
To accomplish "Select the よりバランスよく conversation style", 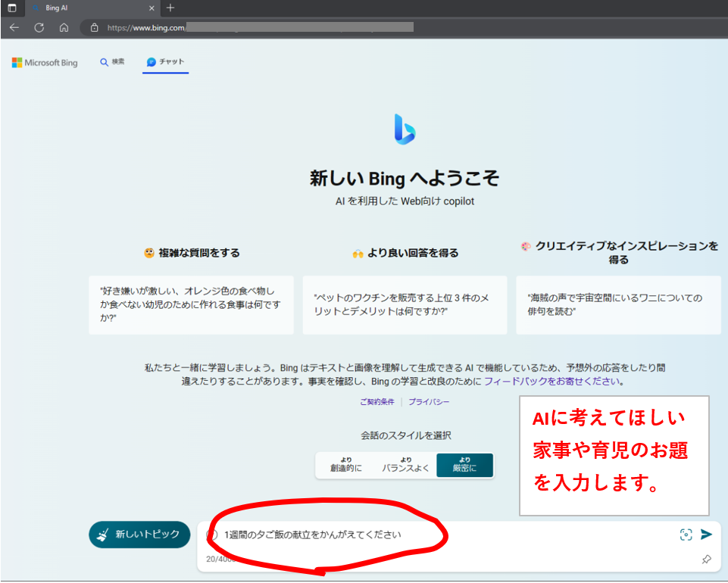I will click(x=406, y=465).
